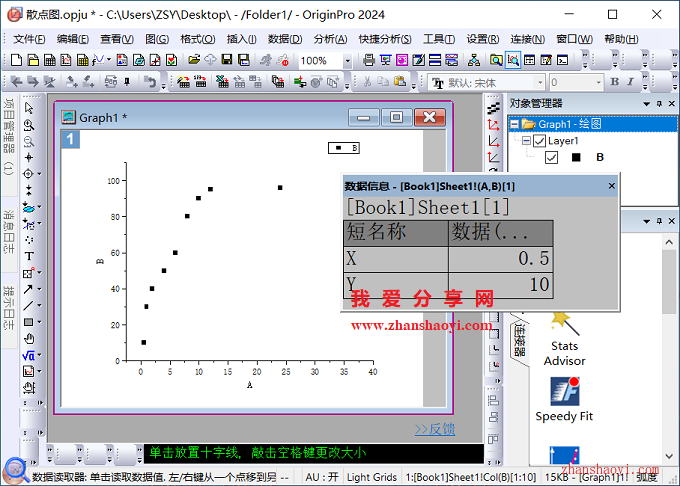
Task: Open the 文件(F) menu
Action: click(x=29, y=39)
